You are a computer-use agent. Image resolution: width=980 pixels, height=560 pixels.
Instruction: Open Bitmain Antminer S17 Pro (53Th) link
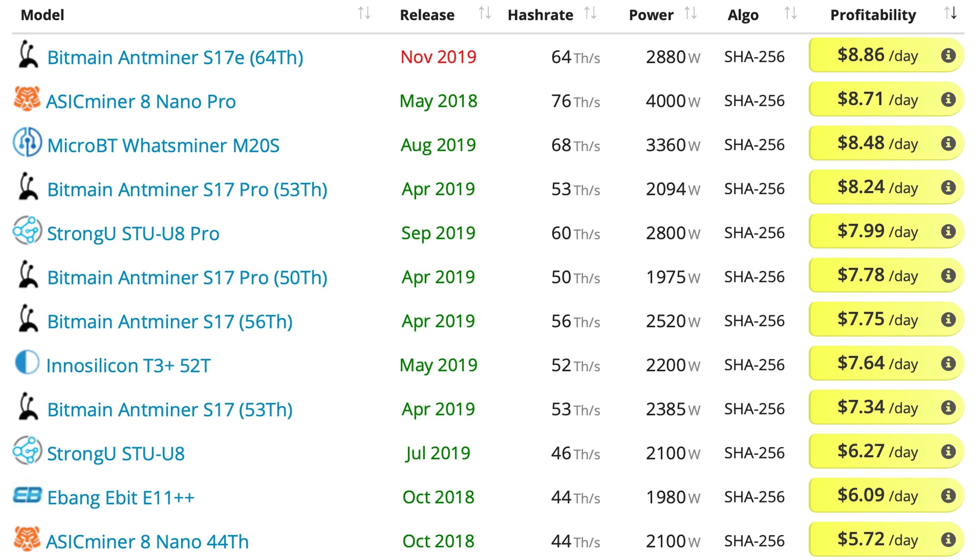(x=187, y=190)
